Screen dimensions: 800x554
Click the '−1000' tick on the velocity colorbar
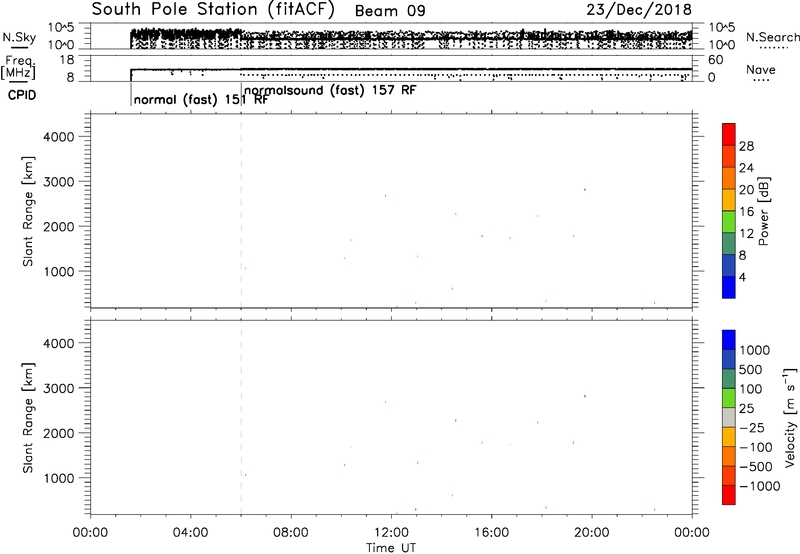760,486
